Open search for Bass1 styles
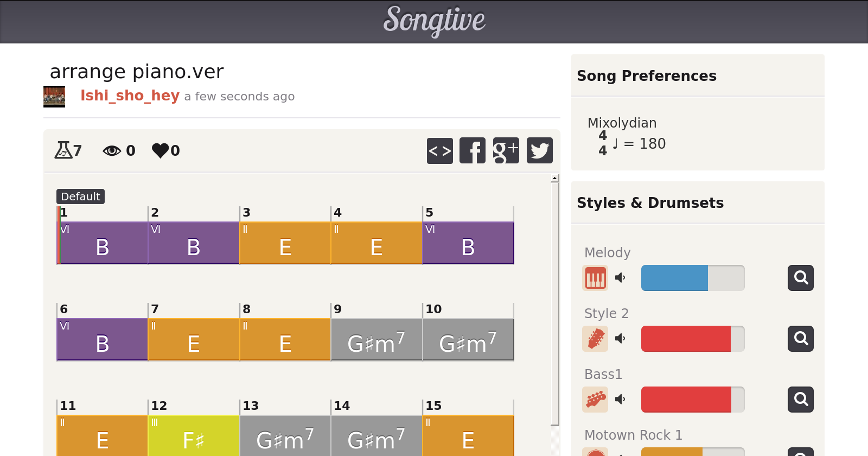The height and width of the screenshot is (456, 868). coord(801,400)
